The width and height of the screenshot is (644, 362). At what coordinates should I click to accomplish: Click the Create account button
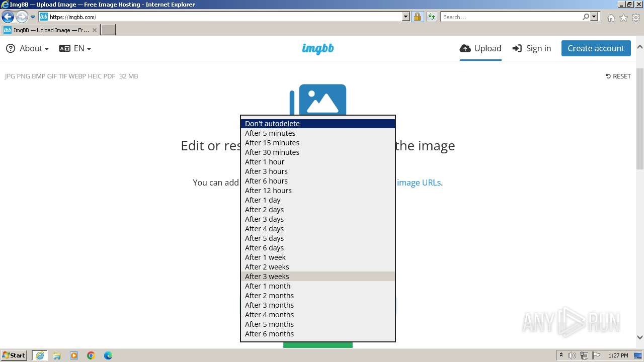[596, 48]
